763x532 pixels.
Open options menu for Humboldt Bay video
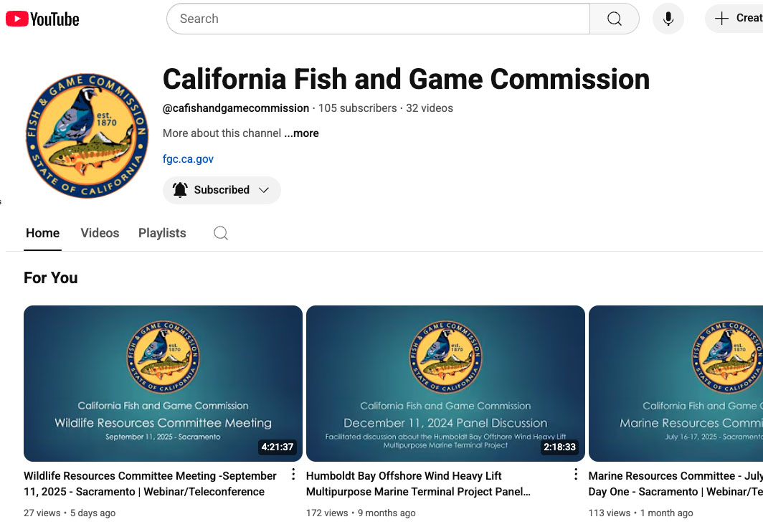[576, 475]
